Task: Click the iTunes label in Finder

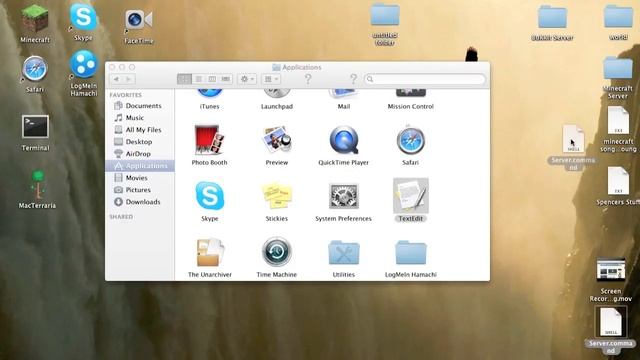Action: (x=209, y=107)
